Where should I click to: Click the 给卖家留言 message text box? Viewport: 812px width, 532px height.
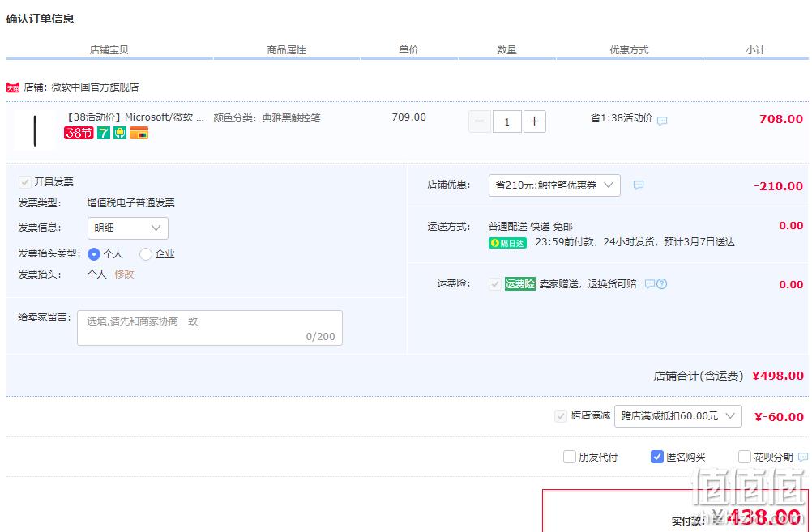[210, 328]
